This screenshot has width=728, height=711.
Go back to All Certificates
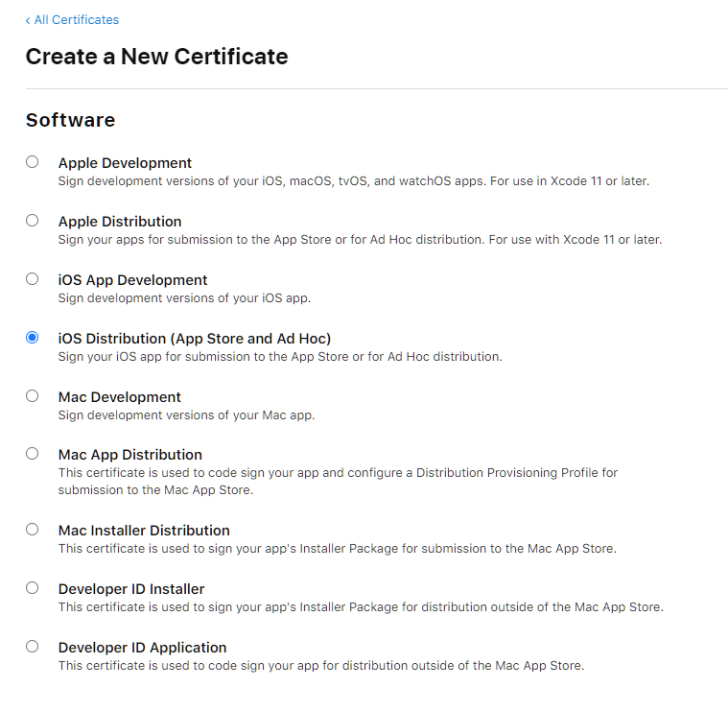(77, 20)
